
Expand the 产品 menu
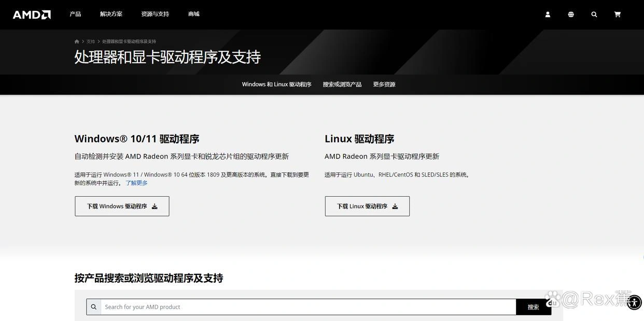(x=75, y=14)
